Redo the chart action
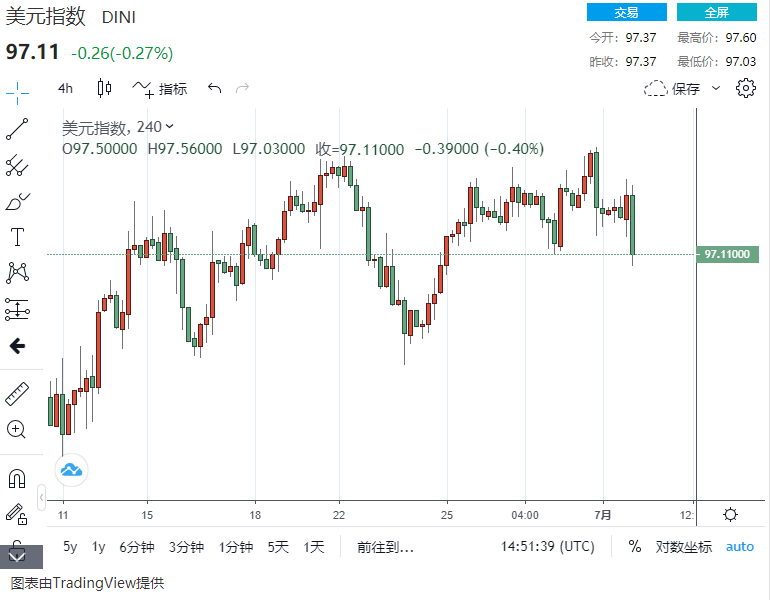The width and height of the screenshot is (771, 600). [242, 89]
